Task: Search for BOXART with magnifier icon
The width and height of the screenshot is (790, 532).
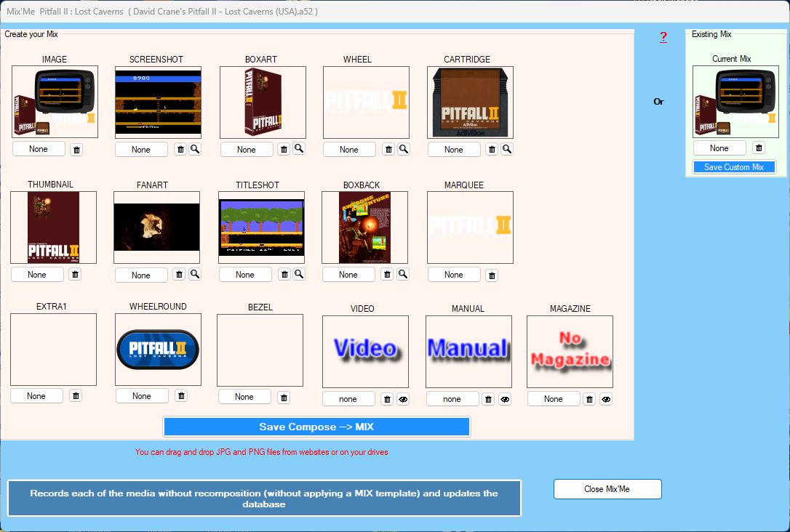Action: pyautogui.click(x=299, y=148)
